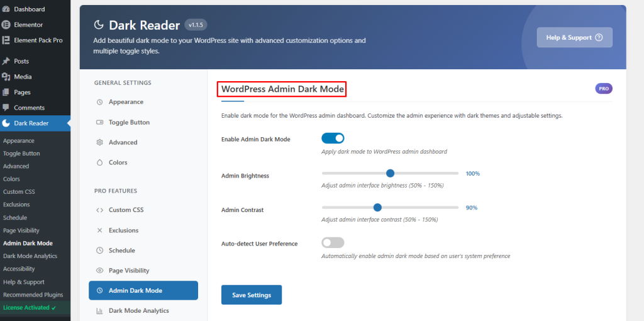Adjust the Admin Brightness slider
Image resolution: width=644 pixels, height=321 pixels.
tap(390, 174)
